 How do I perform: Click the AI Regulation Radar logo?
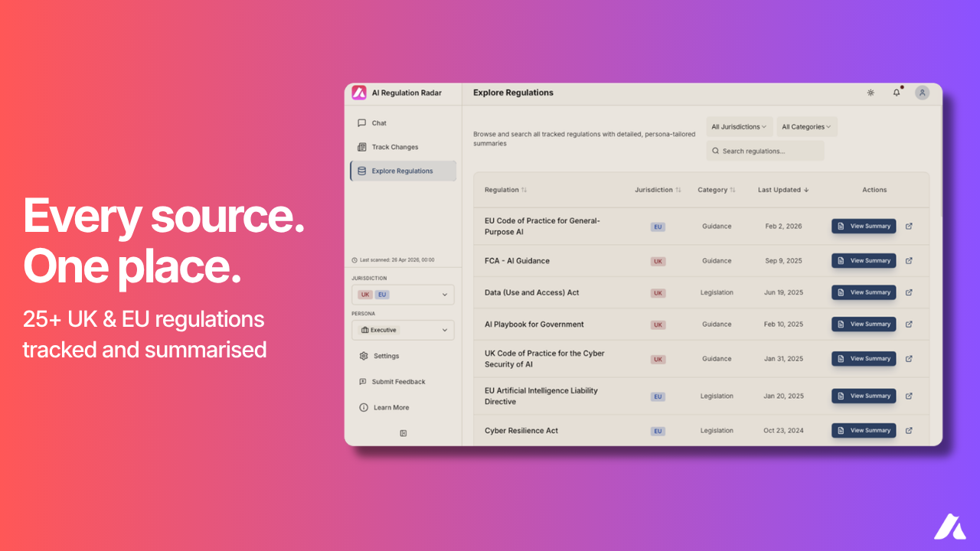(x=359, y=93)
